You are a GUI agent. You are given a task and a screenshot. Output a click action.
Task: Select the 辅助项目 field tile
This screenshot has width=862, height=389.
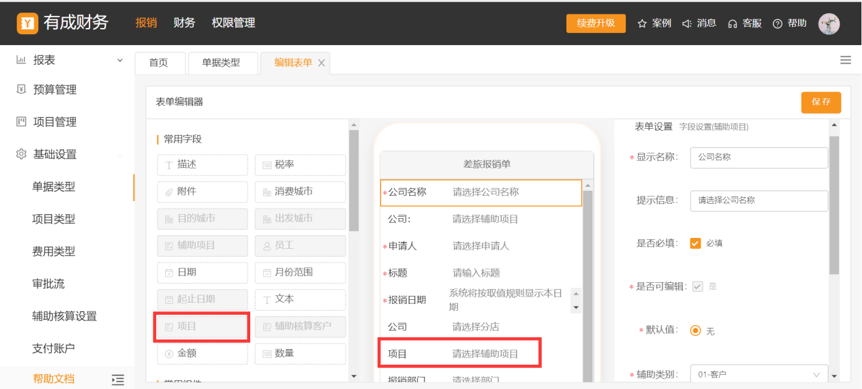pos(202,246)
